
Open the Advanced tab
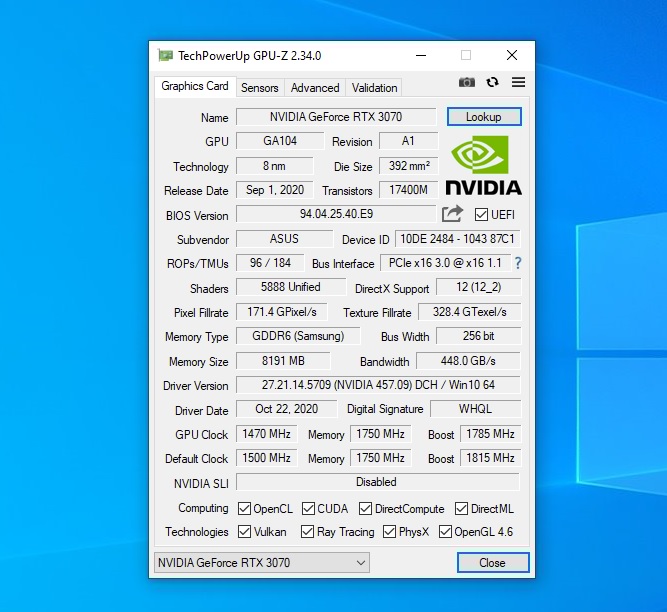315,88
